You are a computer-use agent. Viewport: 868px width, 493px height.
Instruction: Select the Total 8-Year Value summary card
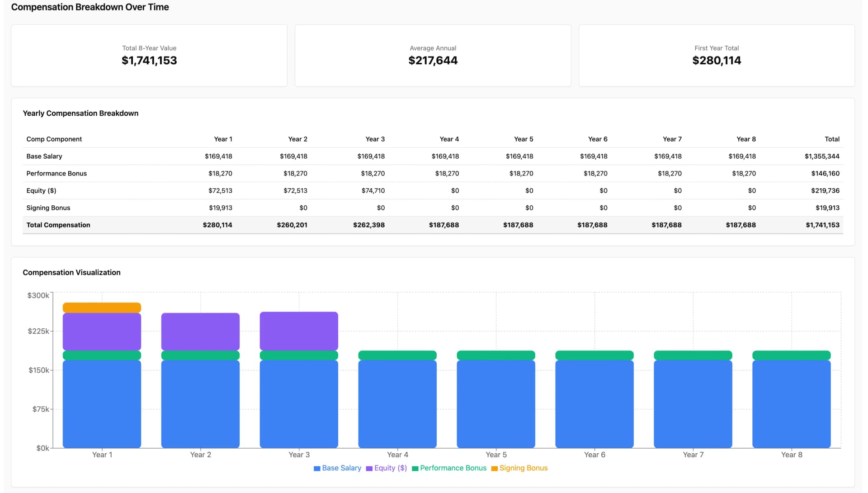pos(149,55)
